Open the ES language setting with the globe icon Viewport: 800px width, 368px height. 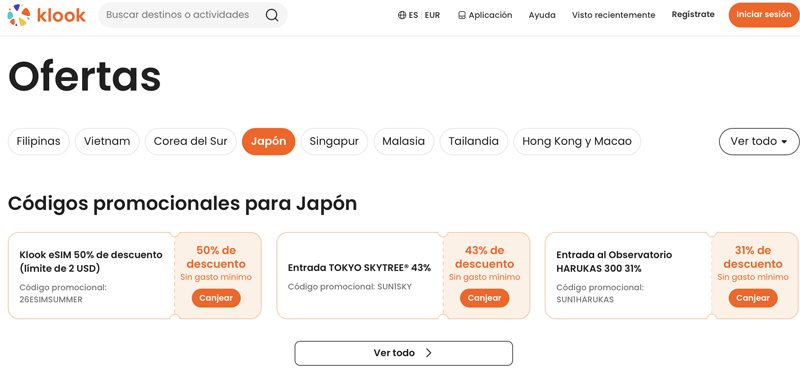[x=408, y=15]
